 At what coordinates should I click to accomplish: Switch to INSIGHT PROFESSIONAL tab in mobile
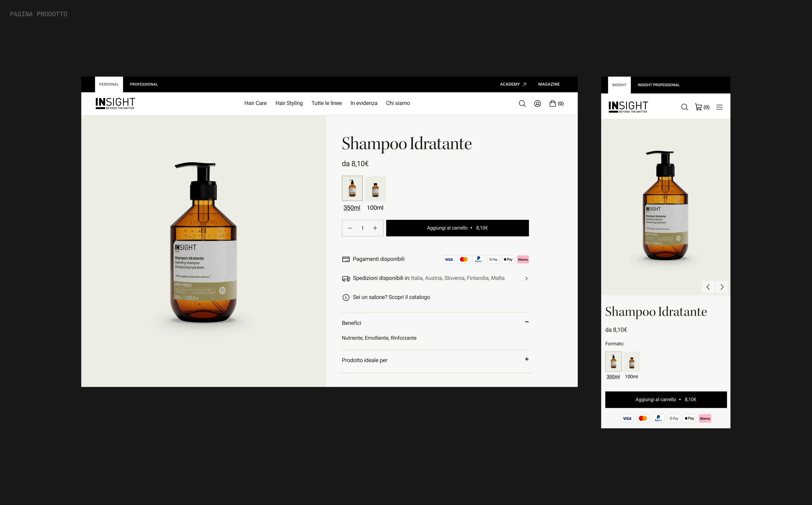pos(658,85)
